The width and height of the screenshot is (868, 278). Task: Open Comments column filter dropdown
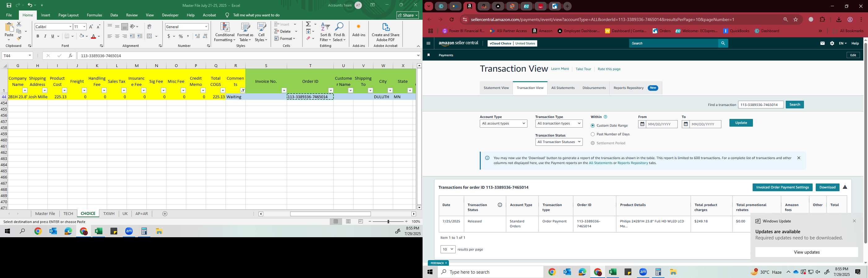click(x=243, y=91)
